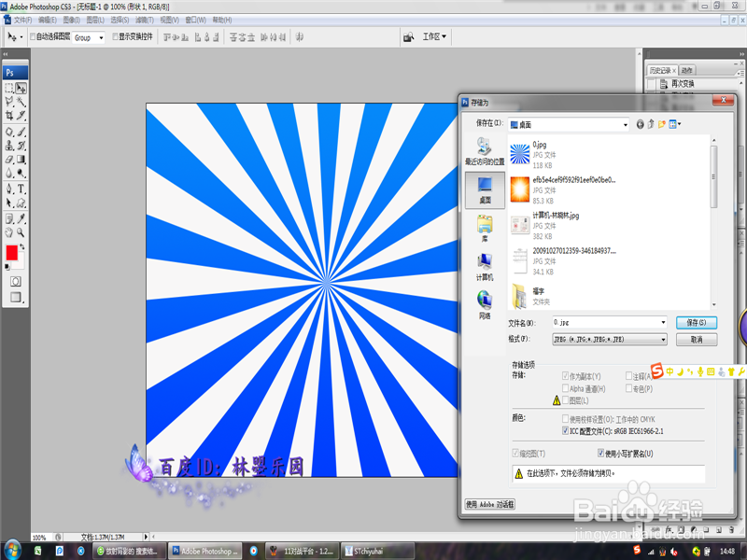747x560 pixels.
Task: Select the Zoom tool
Action: (x=21, y=232)
